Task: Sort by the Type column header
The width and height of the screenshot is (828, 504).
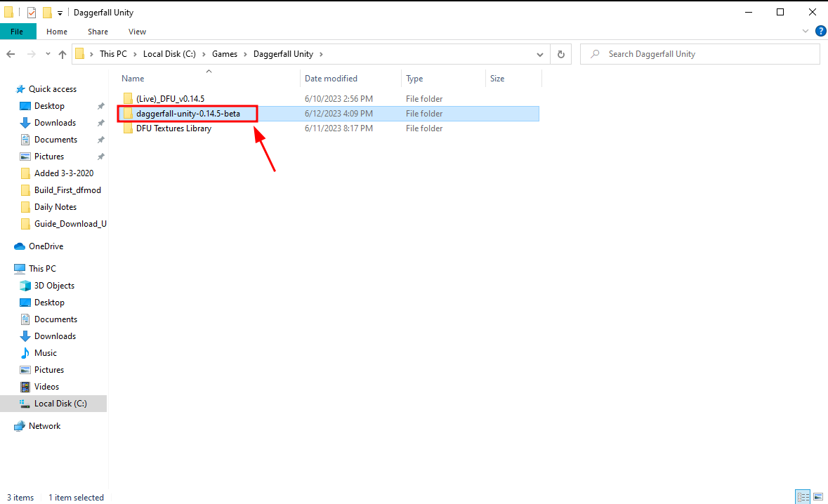Action: pos(414,79)
